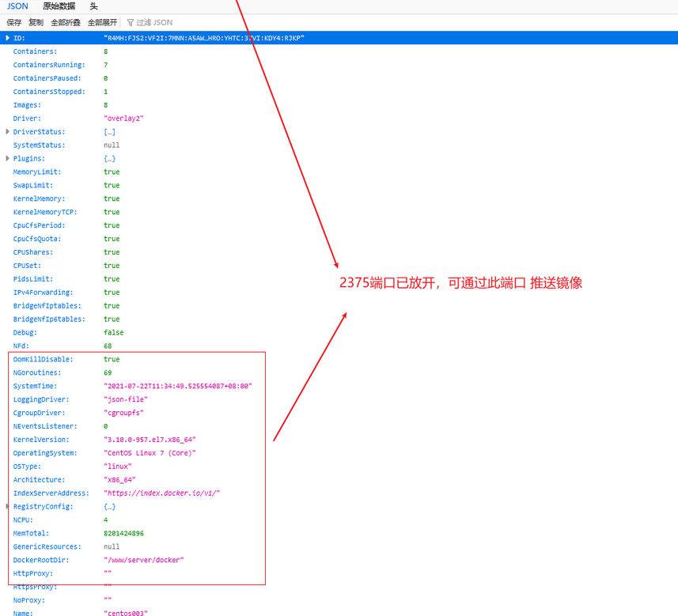Expand the DriverStatus array

coord(7,131)
